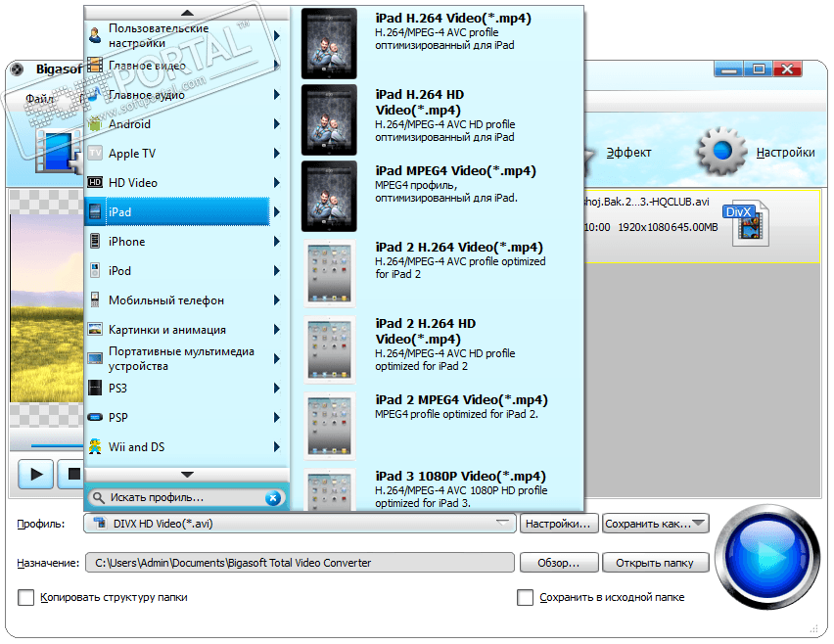
Task: Click the preview video thumbnail
Action: coord(47,308)
